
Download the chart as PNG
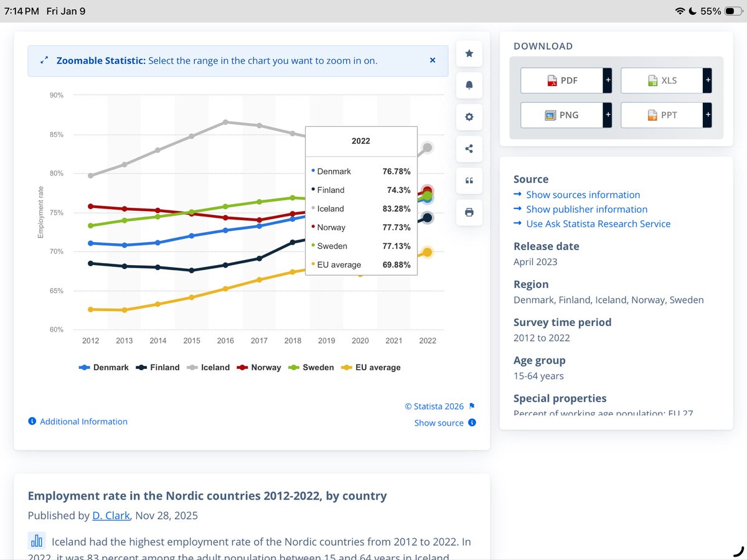tap(561, 115)
